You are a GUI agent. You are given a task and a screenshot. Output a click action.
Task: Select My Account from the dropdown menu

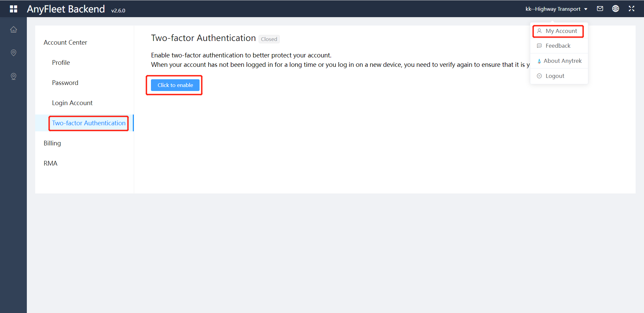(x=560, y=31)
